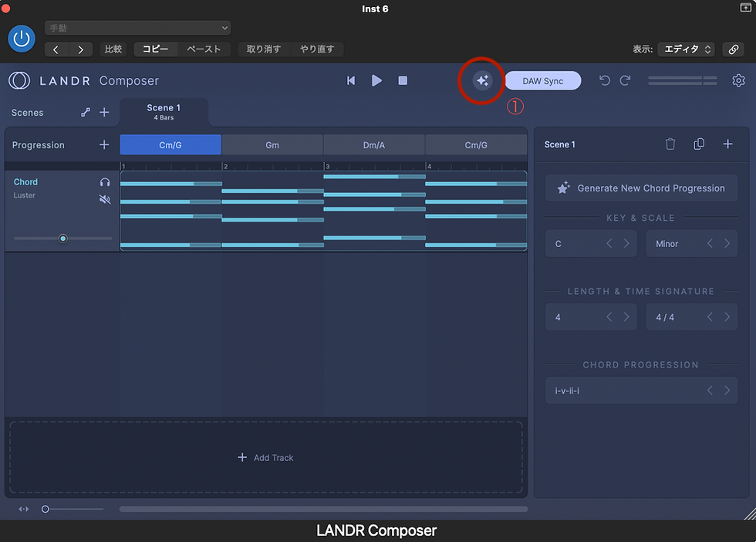Viewport: 756px width, 542px height.
Task: Select the Gm chord block
Action: 272,145
